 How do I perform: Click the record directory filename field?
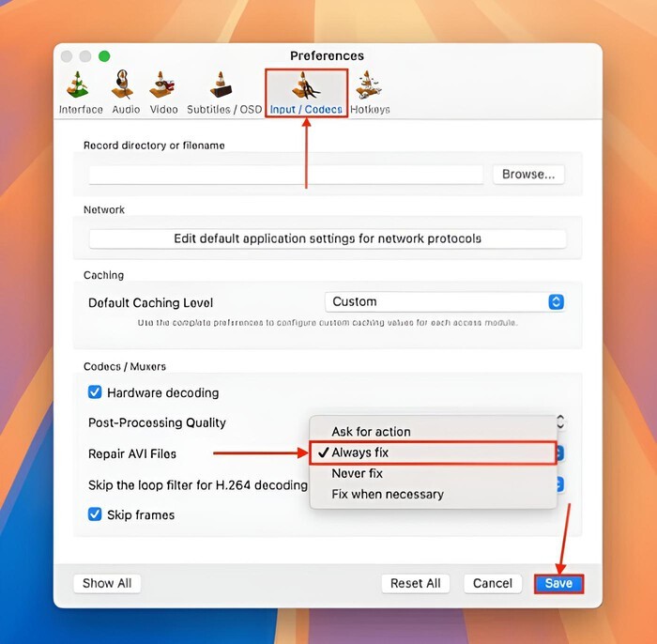[286, 175]
